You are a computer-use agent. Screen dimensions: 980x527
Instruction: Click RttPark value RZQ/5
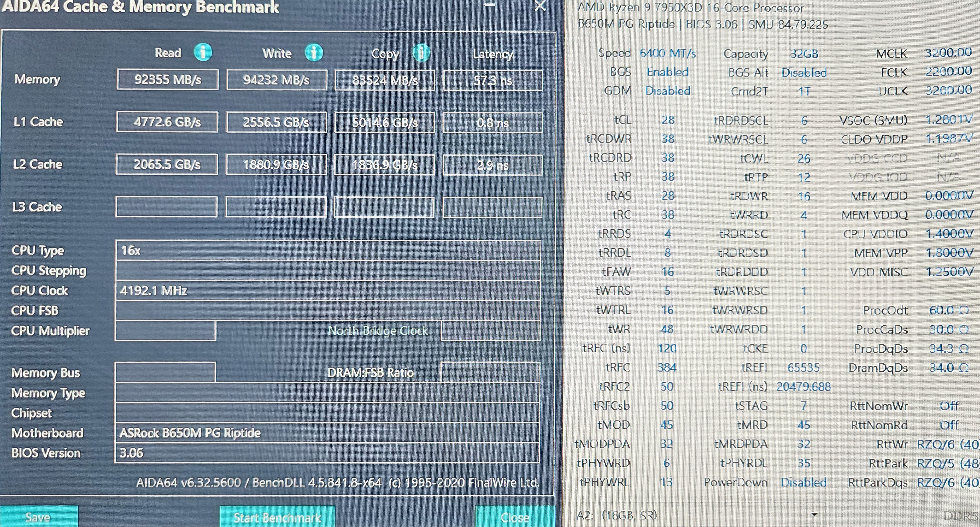pyautogui.click(x=948, y=463)
